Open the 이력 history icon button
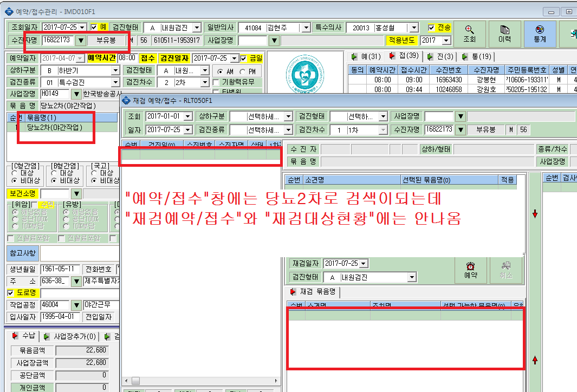The image size is (577, 392). pyautogui.click(x=504, y=34)
